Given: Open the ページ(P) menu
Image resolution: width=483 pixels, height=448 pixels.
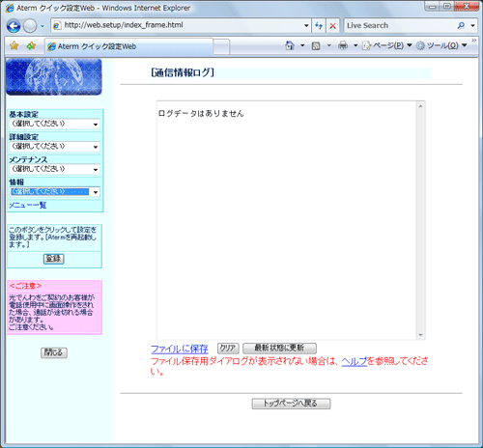Looking at the screenshot, I should click(x=387, y=45).
